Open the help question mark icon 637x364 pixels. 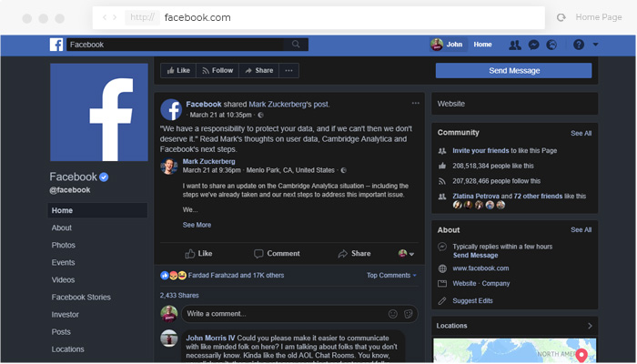579,45
